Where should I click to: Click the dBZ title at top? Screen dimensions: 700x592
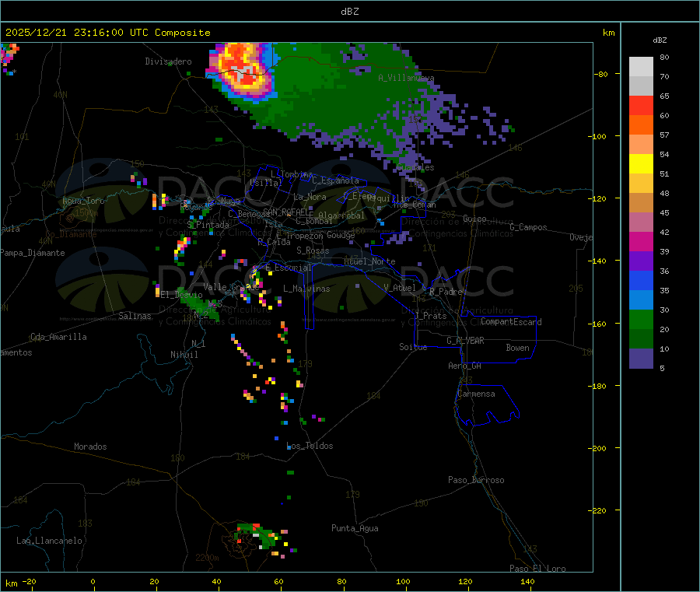tap(349, 12)
